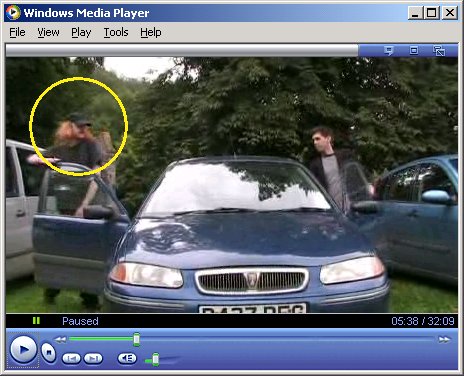464x376 pixels.
Task: Mute the audio with the speaker button
Action: click(127, 358)
